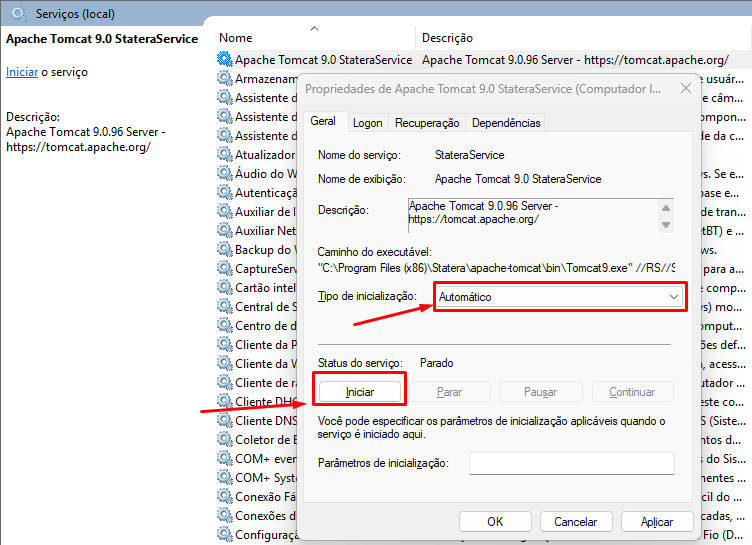Click the Cartão intel service name
Viewport: 752px width, 545px height.
tap(266, 288)
